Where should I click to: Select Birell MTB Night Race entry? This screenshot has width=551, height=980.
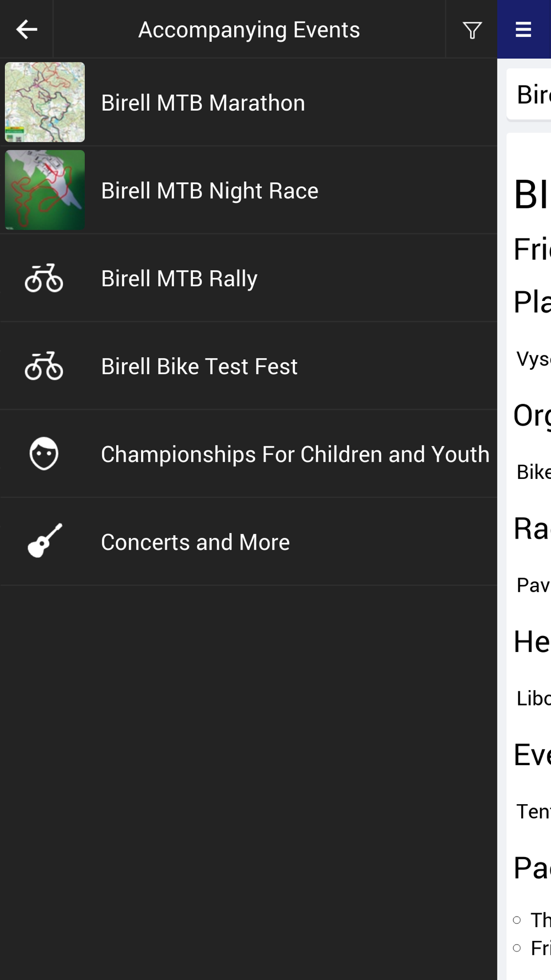[249, 190]
